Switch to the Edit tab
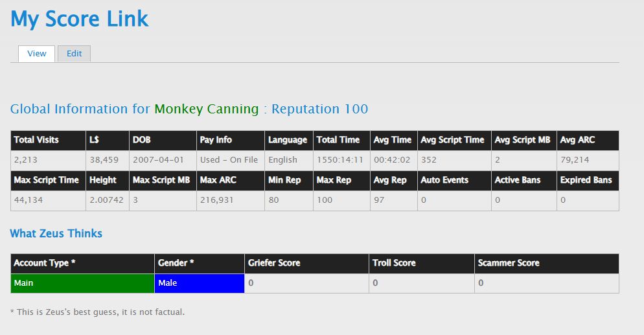Image resolution: width=644 pixels, height=335 pixels. [x=74, y=54]
